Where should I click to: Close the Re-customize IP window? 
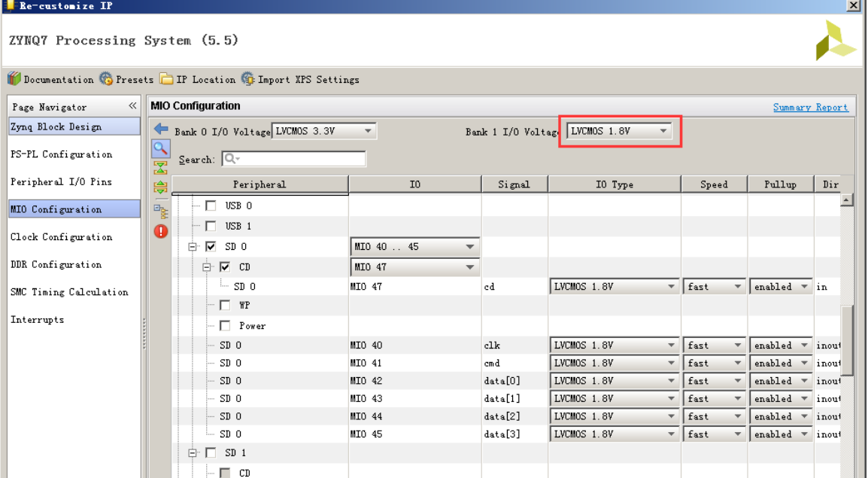853,5
